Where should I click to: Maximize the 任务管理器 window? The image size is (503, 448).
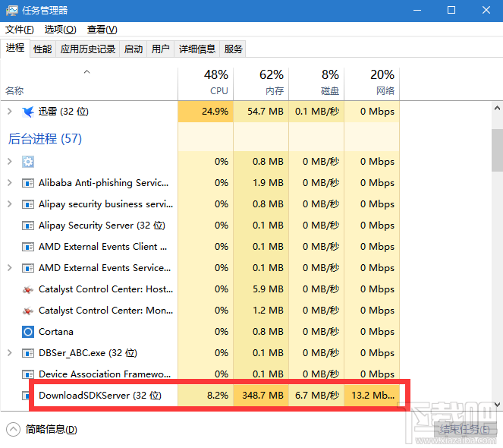point(451,11)
